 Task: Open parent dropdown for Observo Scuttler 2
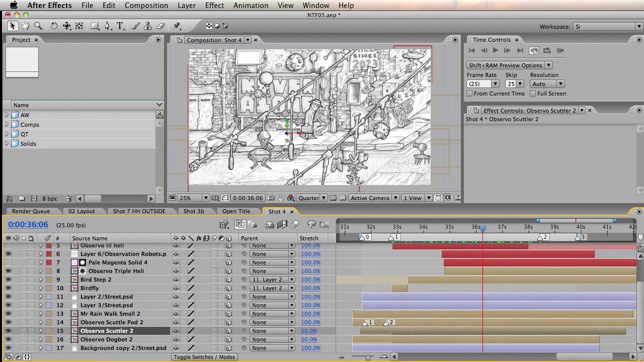272,331
